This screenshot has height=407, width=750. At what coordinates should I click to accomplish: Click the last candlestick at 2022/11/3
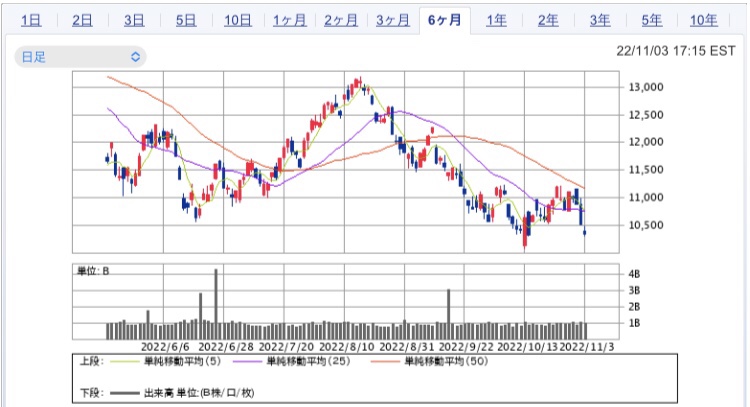click(x=585, y=232)
